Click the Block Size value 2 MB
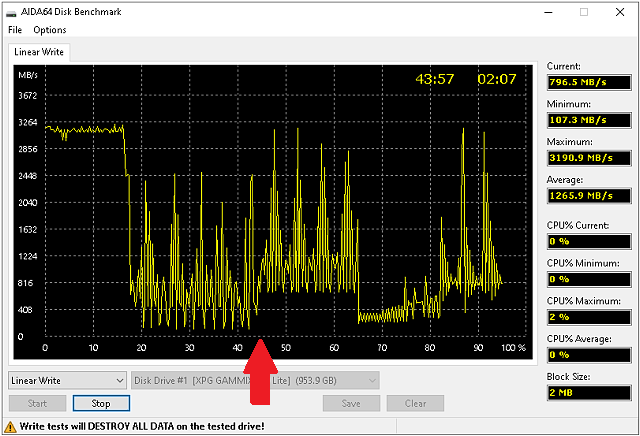The image size is (640, 436). coord(589,393)
